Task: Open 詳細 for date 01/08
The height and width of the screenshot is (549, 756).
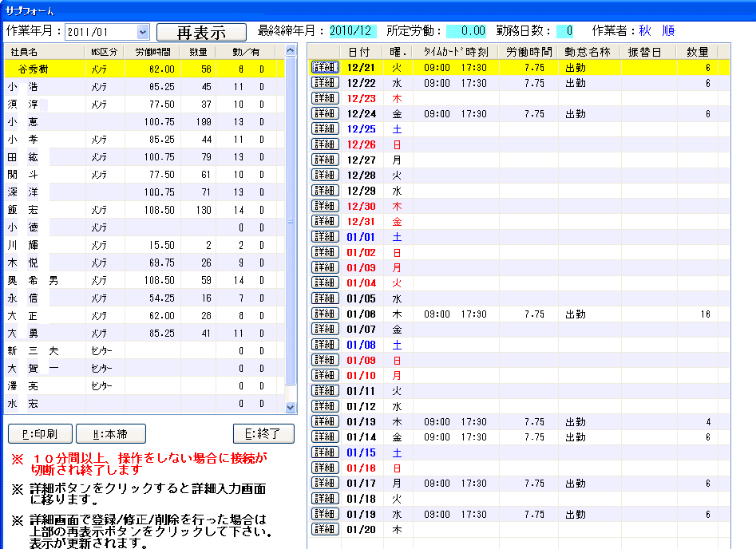Action: pyautogui.click(x=324, y=345)
